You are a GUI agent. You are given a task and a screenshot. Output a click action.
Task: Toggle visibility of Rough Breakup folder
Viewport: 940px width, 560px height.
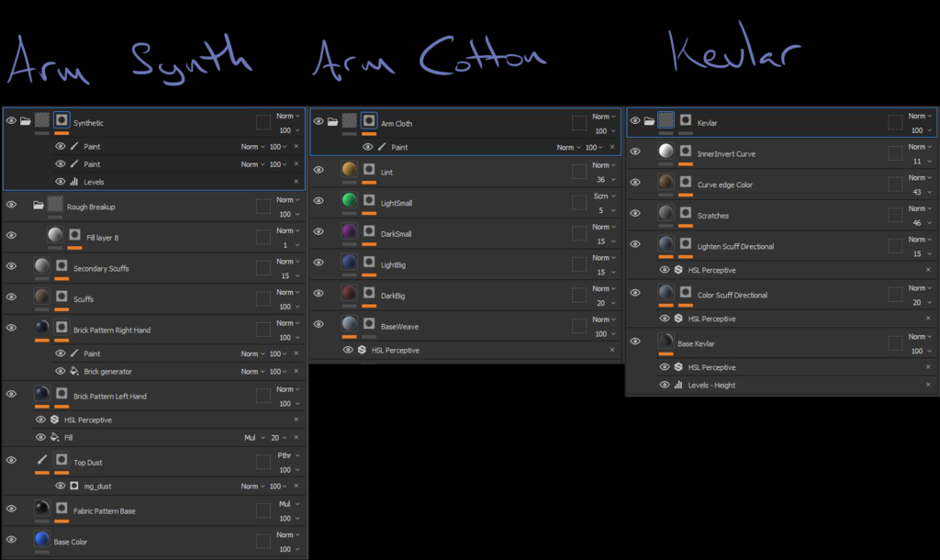11,205
